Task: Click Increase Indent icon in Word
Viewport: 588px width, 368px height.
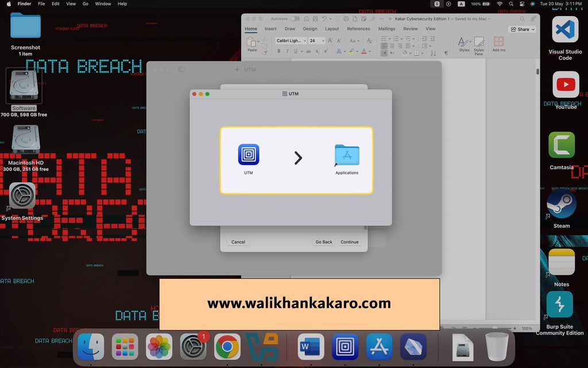Action: 432,39
